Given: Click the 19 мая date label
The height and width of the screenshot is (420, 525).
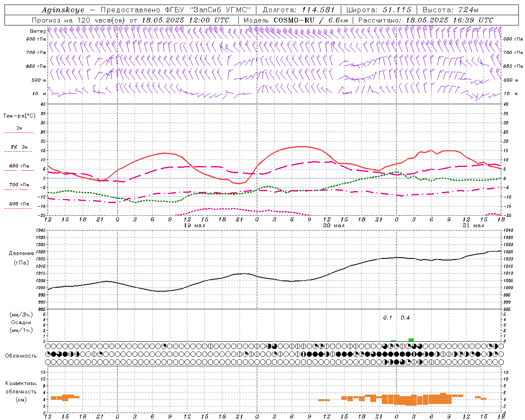Looking at the screenshot, I should click(x=194, y=226).
